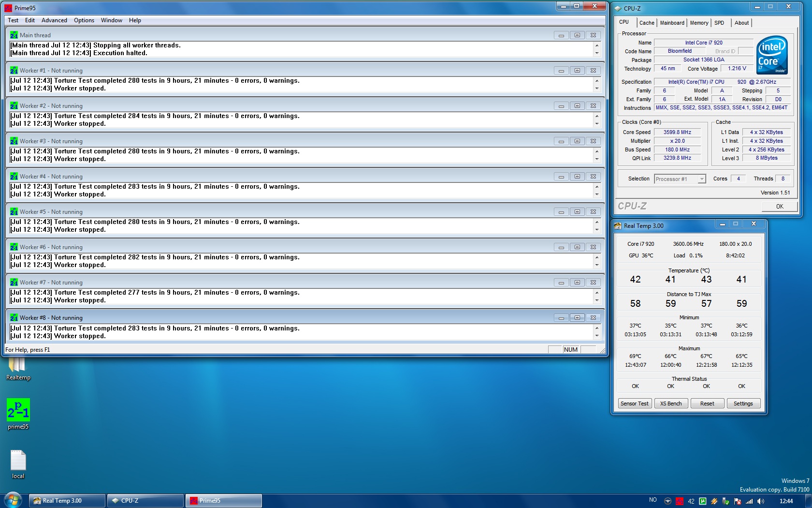Image resolution: width=812 pixels, height=508 pixels.
Task: Select the local file icon on desktop
Action: pyautogui.click(x=18, y=464)
